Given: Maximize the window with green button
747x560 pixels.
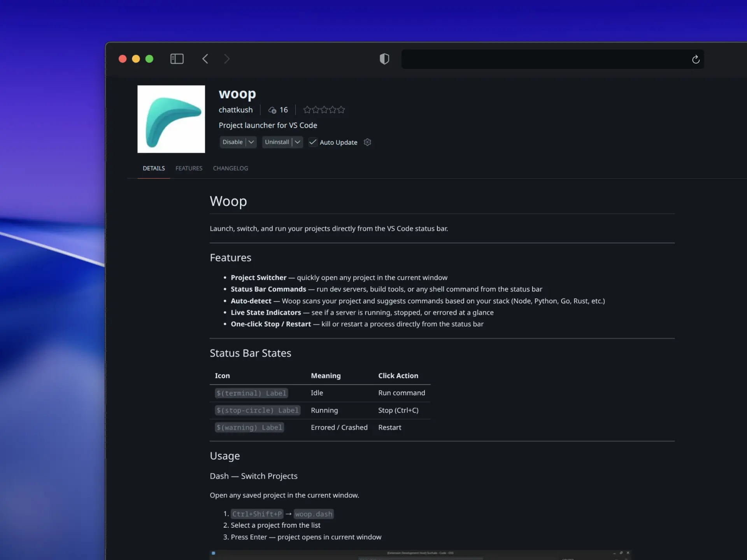Looking at the screenshot, I should (149, 59).
